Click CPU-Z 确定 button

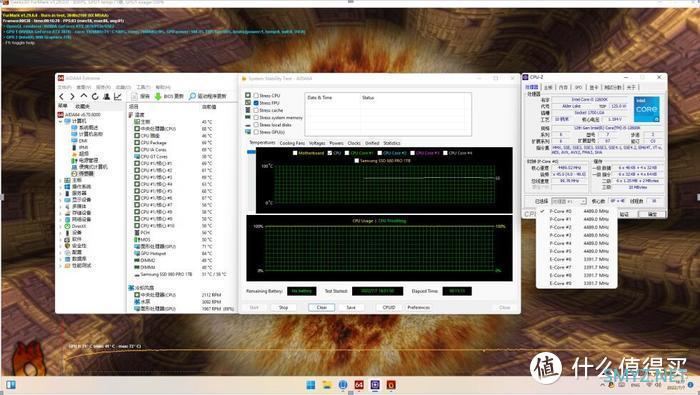[652, 214]
